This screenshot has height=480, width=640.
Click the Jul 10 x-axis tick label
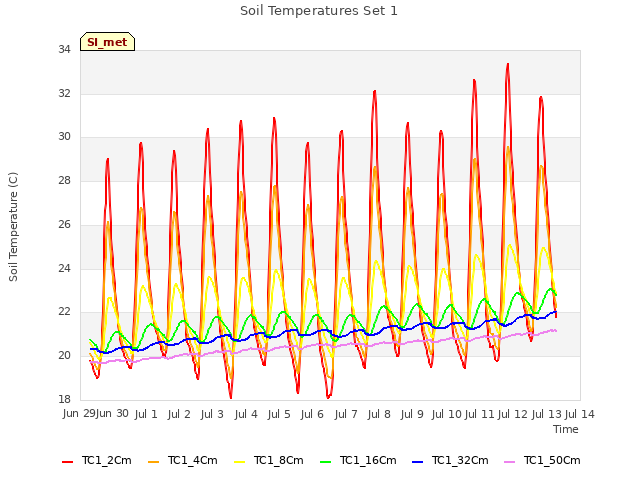447,414
